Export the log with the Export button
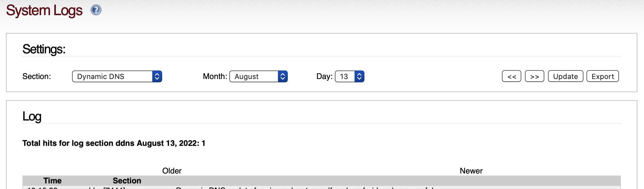Screen dimensions: 644x189 [x=603, y=76]
